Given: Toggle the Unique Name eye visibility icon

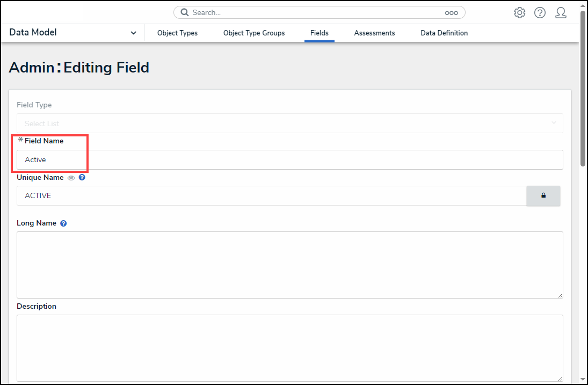Looking at the screenshot, I should (71, 177).
